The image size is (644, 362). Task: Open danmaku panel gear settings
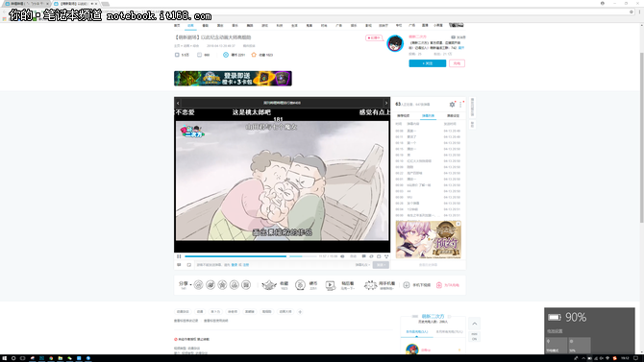coord(452,105)
